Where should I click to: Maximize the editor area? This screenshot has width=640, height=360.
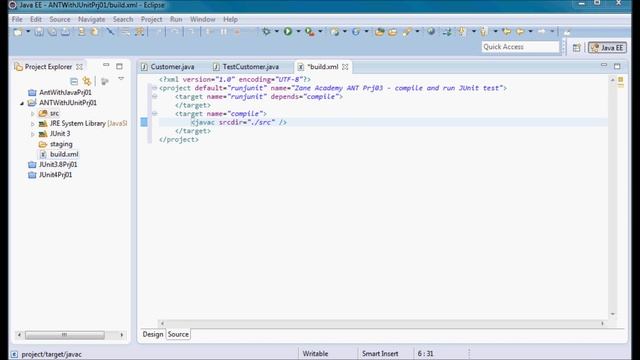point(617,66)
